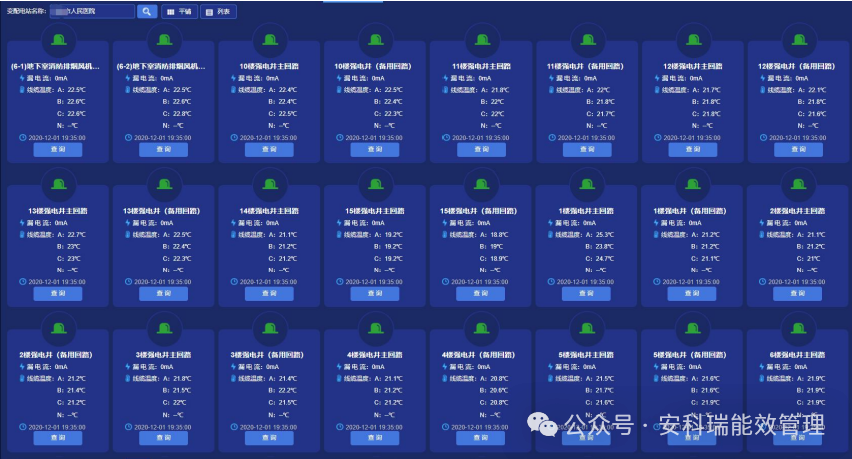Click the 14楼强电井主回路 card title

tap(270, 211)
